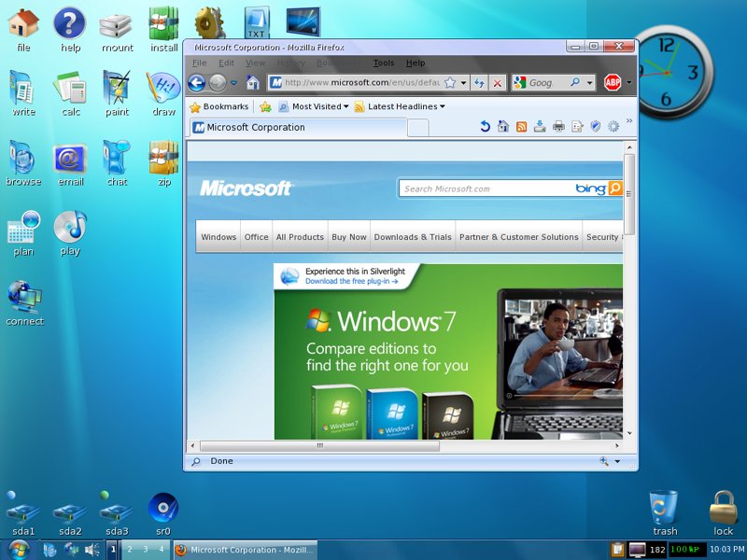This screenshot has width=747, height=560.
Task: Go back with Firefox back arrow
Action: pyautogui.click(x=196, y=83)
